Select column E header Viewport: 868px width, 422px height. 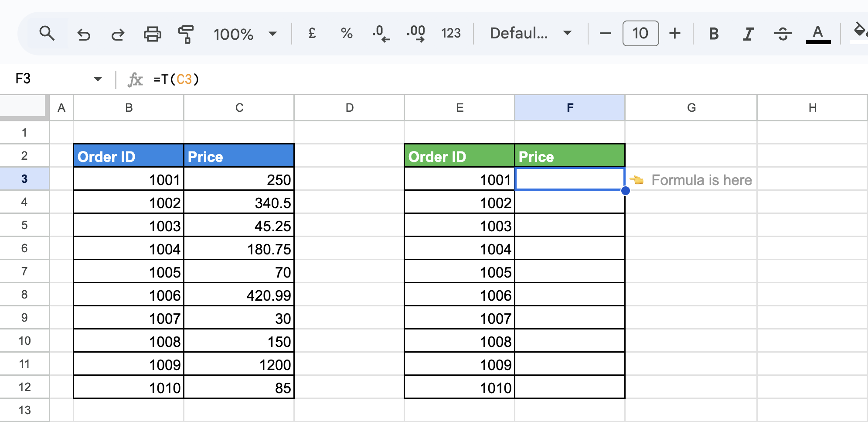click(x=460, y=108)
